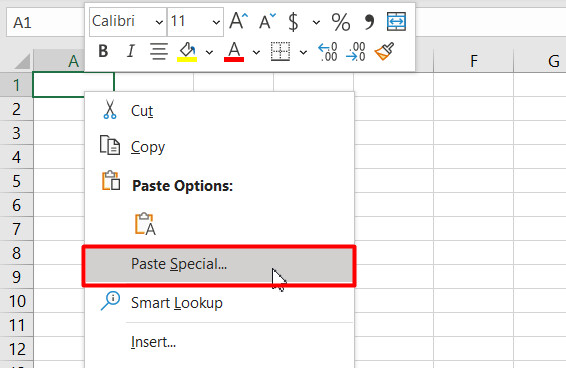Toggle Bold formatting

[103, 51]
